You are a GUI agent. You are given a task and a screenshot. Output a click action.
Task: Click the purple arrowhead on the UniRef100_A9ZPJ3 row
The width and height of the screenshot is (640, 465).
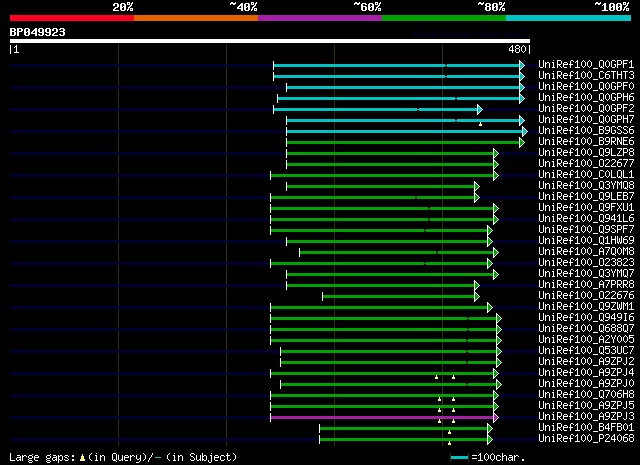[x=496, y=418]
